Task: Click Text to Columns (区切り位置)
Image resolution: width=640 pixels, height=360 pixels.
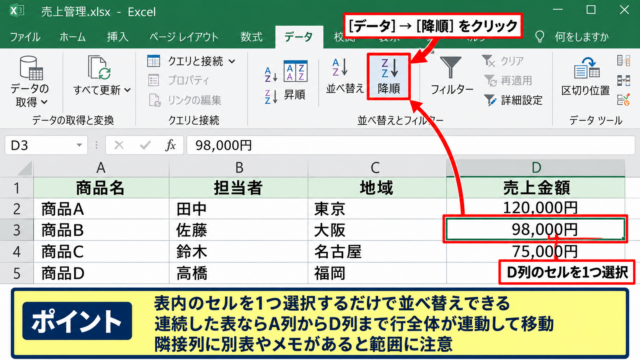Action: point(586,77)
